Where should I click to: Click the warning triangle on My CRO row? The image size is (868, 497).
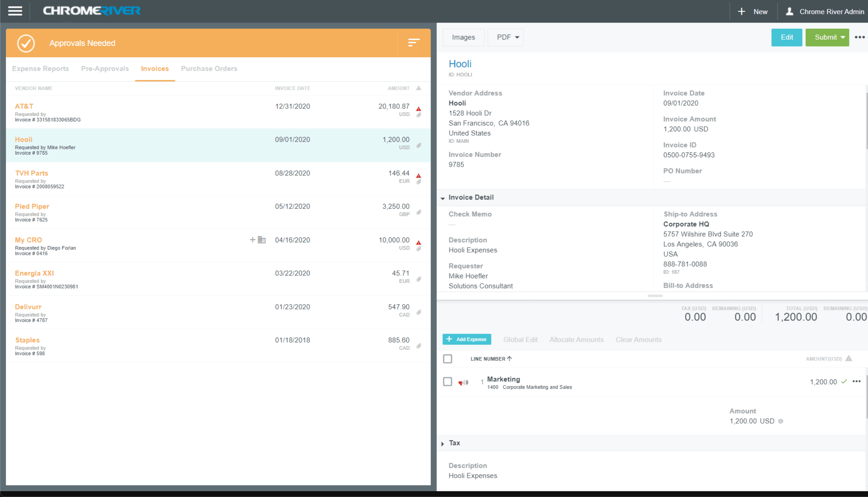pyautogui.click(x=419, y=243)
